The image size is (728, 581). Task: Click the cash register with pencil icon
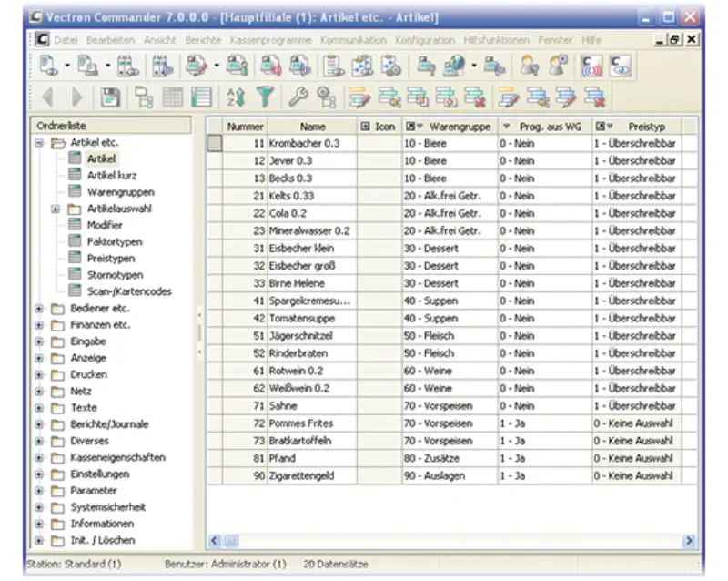tap(197, 66)
